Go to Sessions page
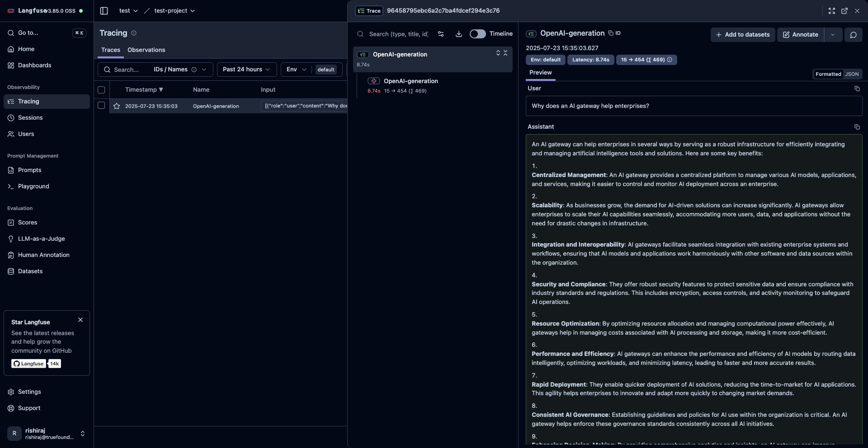This screenshot has height=448, width=868. coord(47,117)
